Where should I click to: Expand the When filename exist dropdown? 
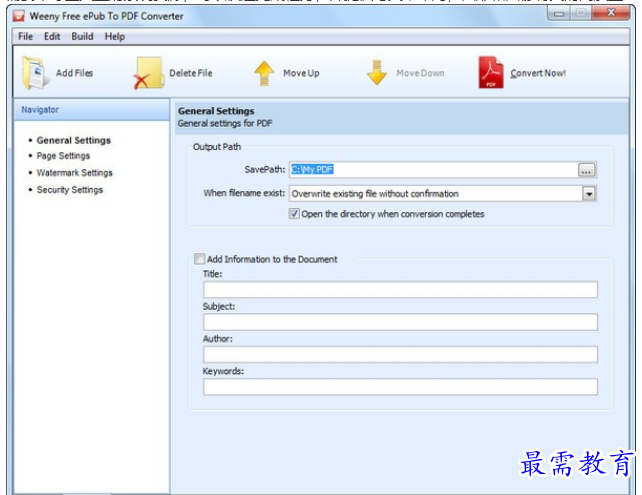tap(589, 194)
